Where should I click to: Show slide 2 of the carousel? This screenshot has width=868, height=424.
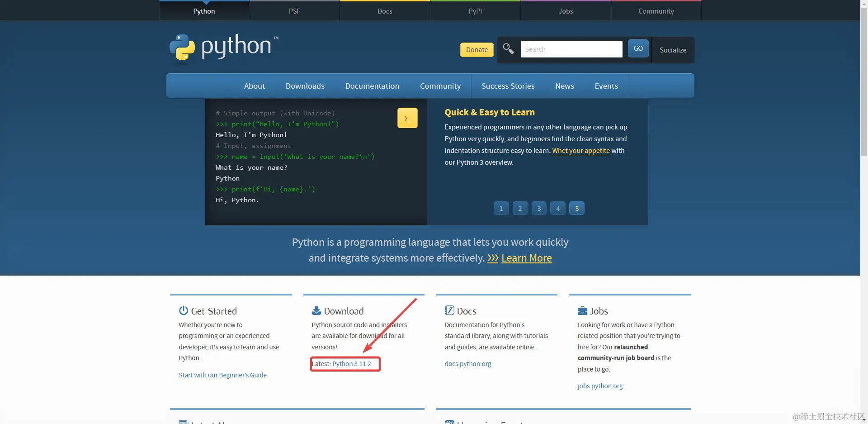[x=520, y=209]
